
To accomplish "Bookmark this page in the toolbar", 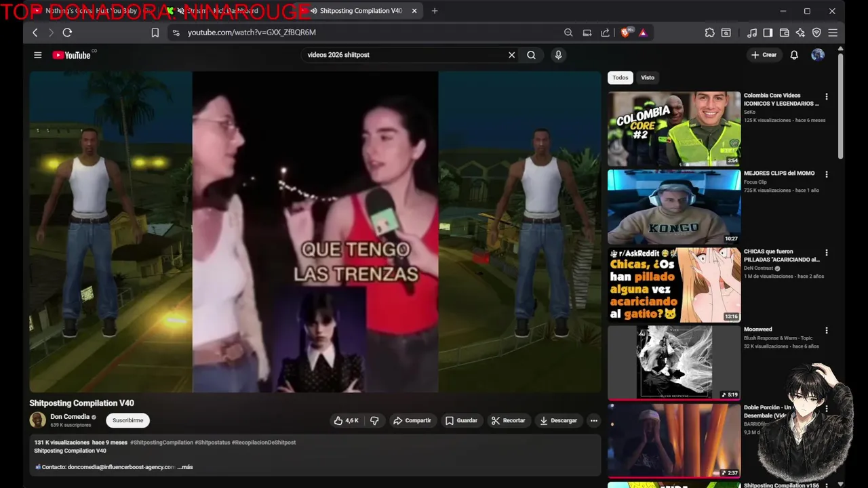I will point(155,33).
